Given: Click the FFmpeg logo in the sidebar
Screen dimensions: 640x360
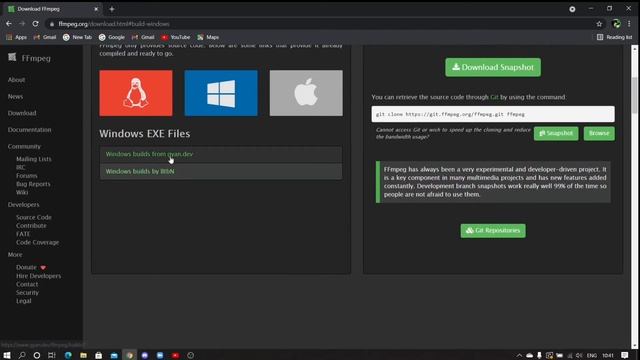Looking at the screenshot, I should pos(29,58).
